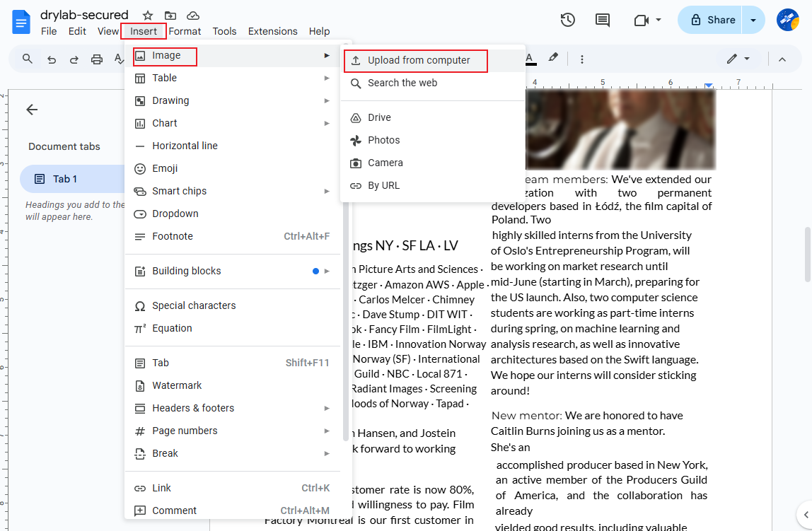This screenshot has height=531, width=812.
Task: Collapse the menus with chevron up
Action: (782, 59)
